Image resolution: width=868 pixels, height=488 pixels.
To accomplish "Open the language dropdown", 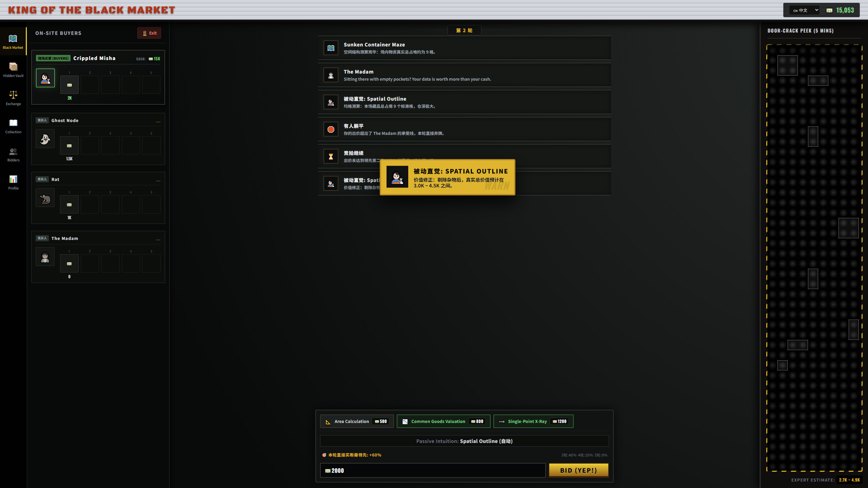I will 805,10.
